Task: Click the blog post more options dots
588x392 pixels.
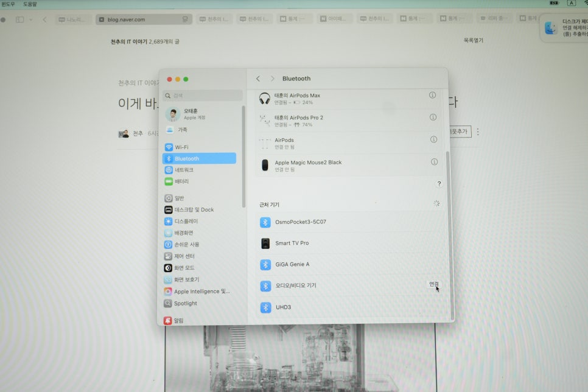Action: [x=478, y=131]
